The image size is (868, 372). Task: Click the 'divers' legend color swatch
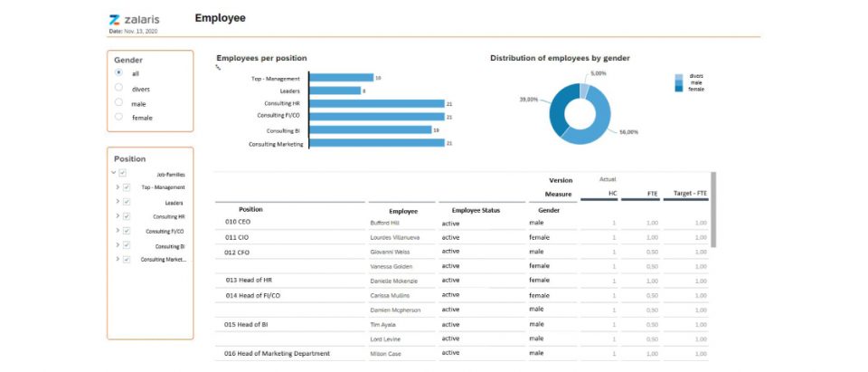tap(679, 77)
